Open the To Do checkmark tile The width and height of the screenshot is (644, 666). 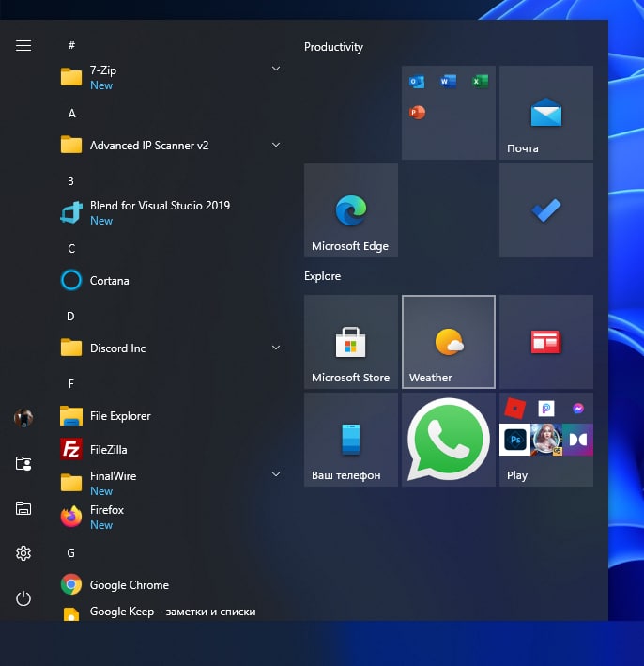pos(546,210)
